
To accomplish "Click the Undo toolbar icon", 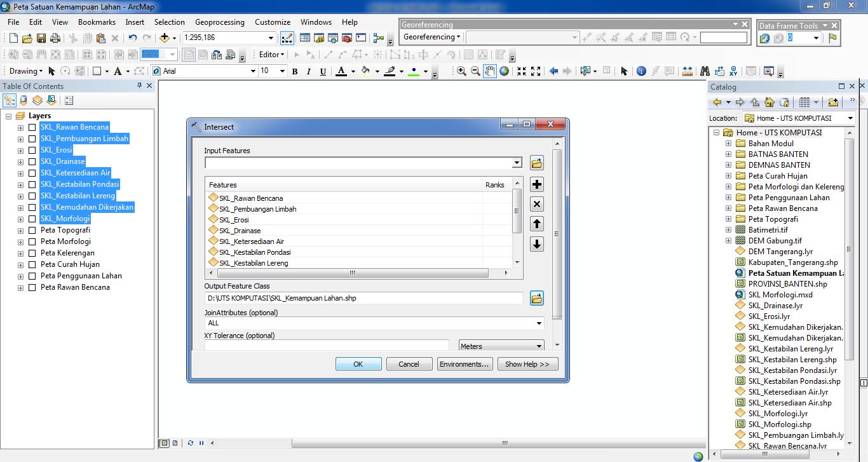I will [x=133, y=38].
